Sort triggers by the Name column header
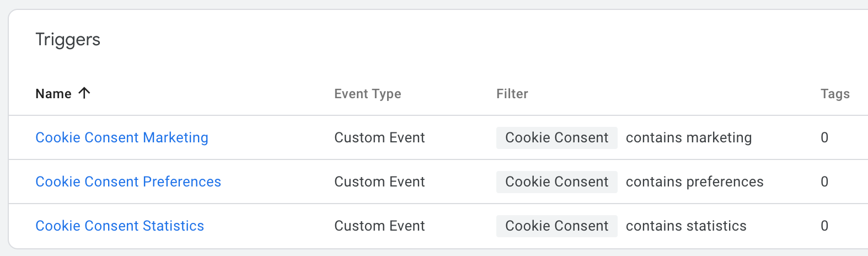The width and height of the screenshot is (868, 256). click(53, 94)
